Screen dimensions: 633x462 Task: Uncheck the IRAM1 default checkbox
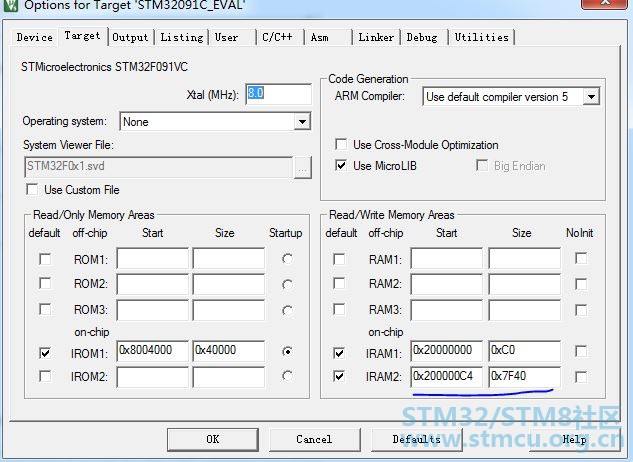click(x=339, y=353)
